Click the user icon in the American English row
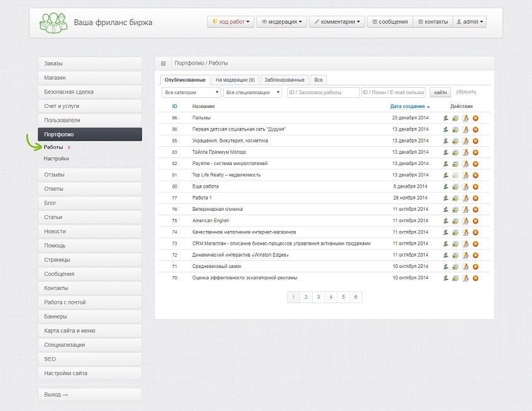This screenshot has height=411, width=532. (x=445, y=221)
